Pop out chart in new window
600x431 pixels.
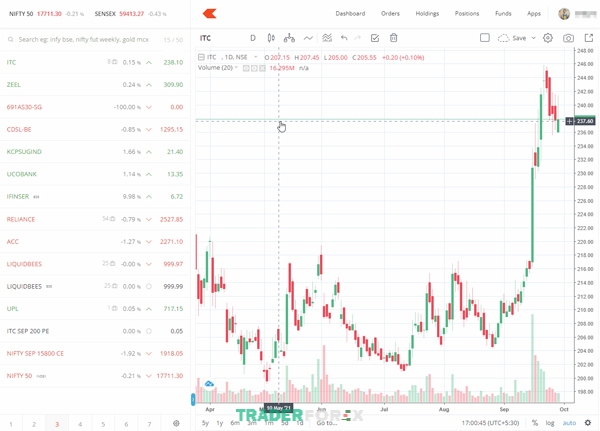click(589, 38)
